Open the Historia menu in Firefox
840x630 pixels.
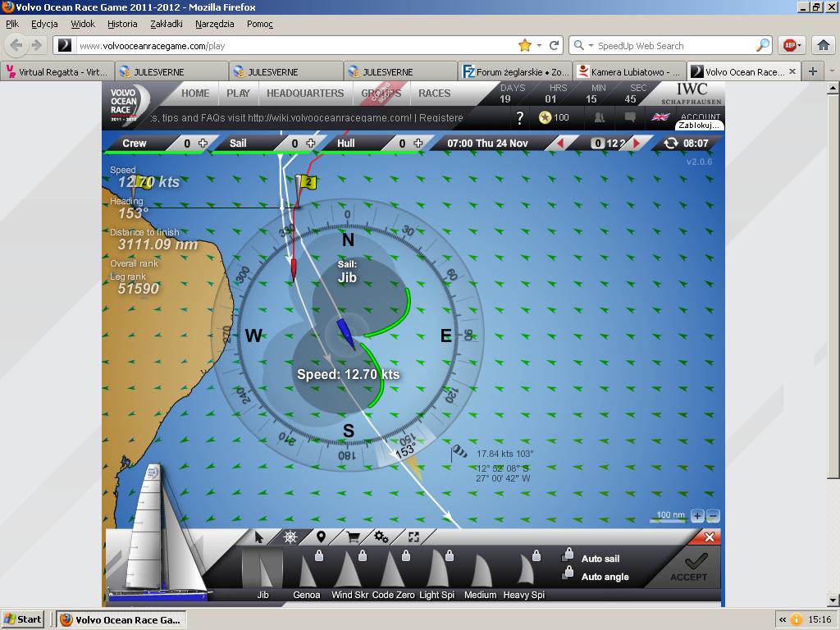[122, 24]
